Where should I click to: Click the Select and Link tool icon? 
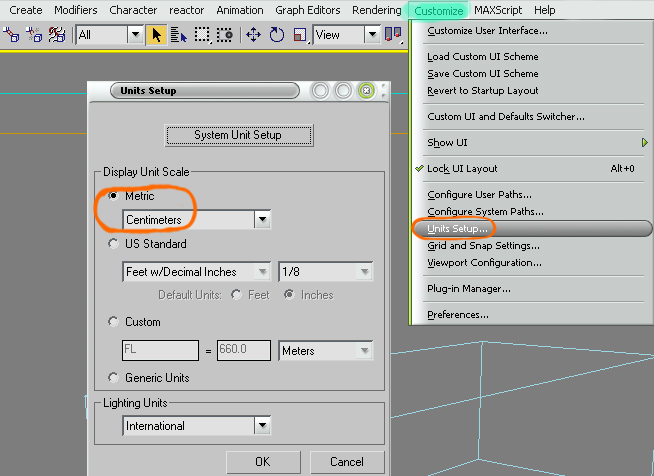tap(12, 35)
